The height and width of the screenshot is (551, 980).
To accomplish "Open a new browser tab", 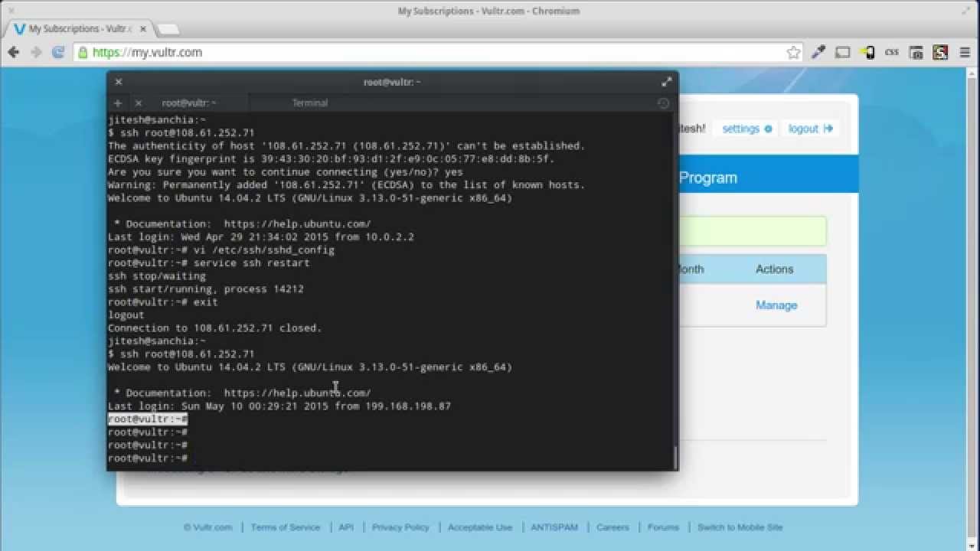I will point(168,29).
